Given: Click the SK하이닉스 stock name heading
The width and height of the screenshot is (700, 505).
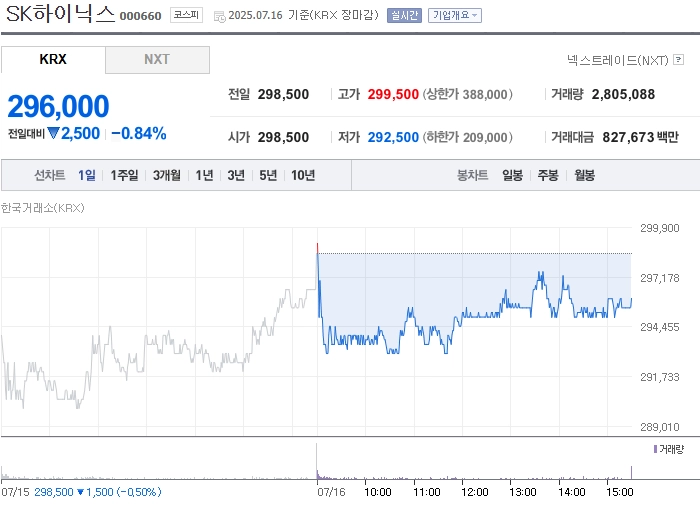Looking at the screenshot, I should (60, 14).
